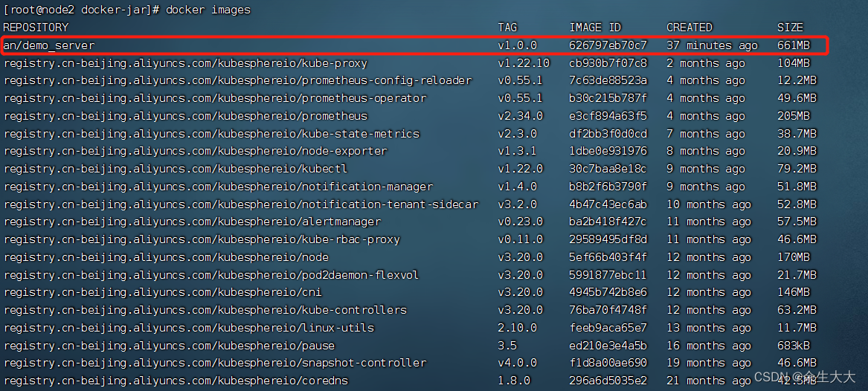Screen dimensions: 868x391
Task: Click the '10 months ago' value
Action: [709, 204]
